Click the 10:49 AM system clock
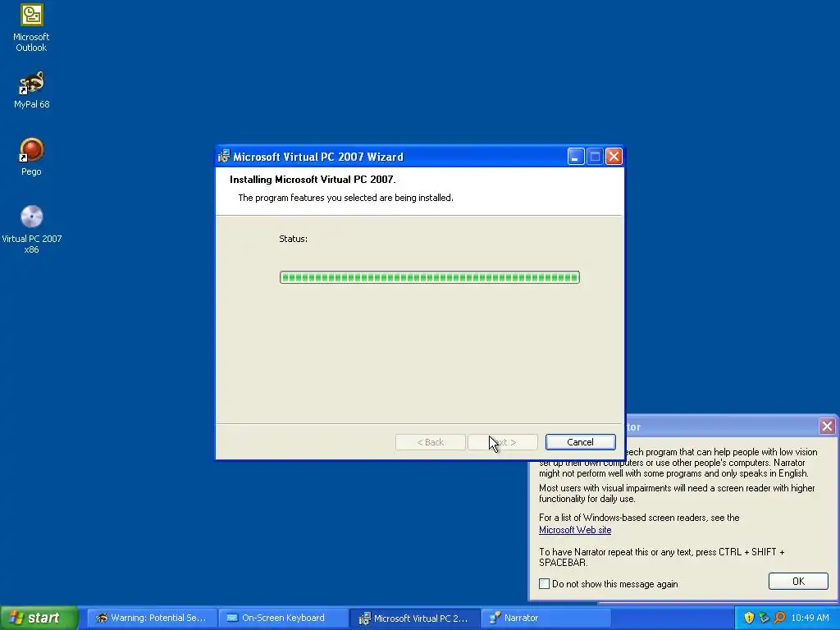 (x=810, y=618)
